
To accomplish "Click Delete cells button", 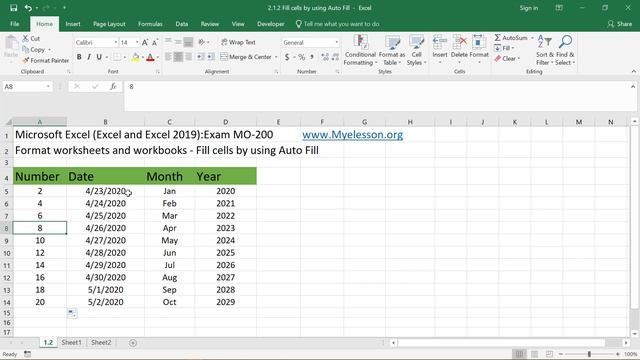I will (x=459, y=49).
